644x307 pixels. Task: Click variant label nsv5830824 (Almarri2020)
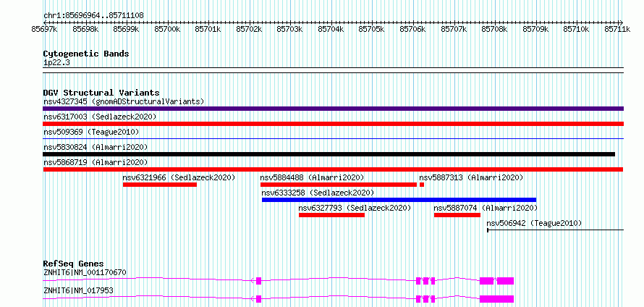click(96, 147)
